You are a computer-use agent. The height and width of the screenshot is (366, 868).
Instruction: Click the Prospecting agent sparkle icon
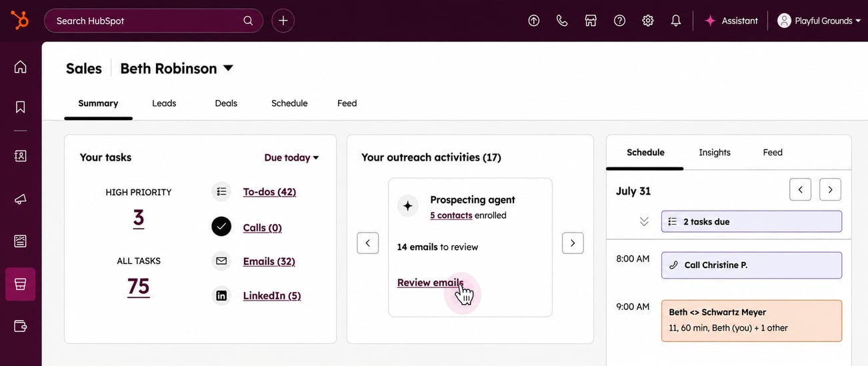(408, 206)
